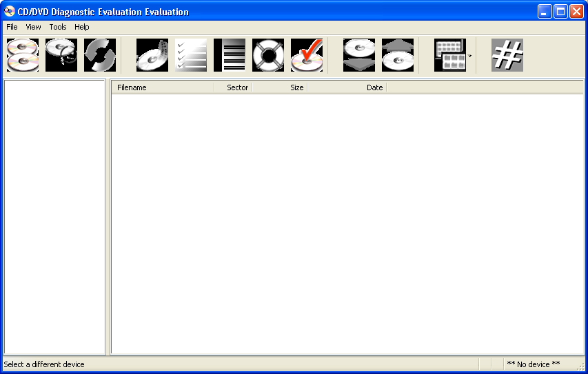Click the disc with up arrow icon
The width and height of the screenshot is (588, 374).
click(x=398, y=55)
